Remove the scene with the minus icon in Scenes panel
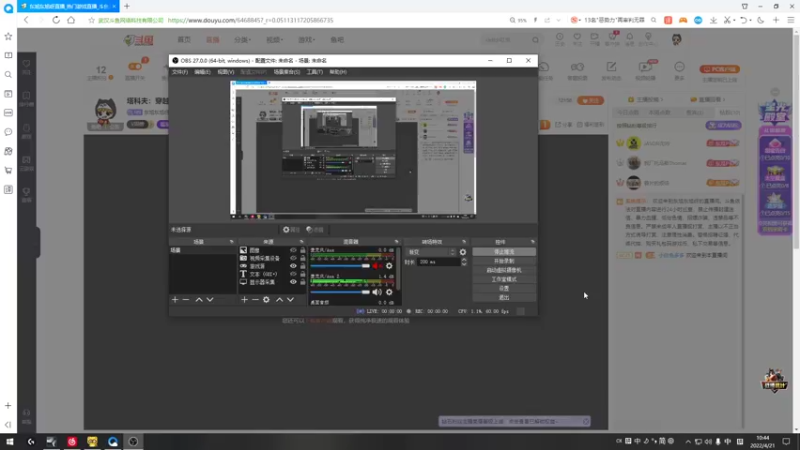 (186, 299)
